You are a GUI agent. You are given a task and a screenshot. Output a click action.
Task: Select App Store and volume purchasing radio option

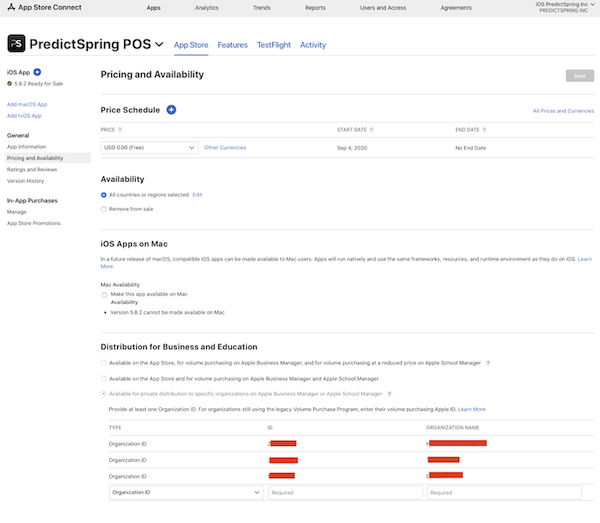click(x=104, y=378)
